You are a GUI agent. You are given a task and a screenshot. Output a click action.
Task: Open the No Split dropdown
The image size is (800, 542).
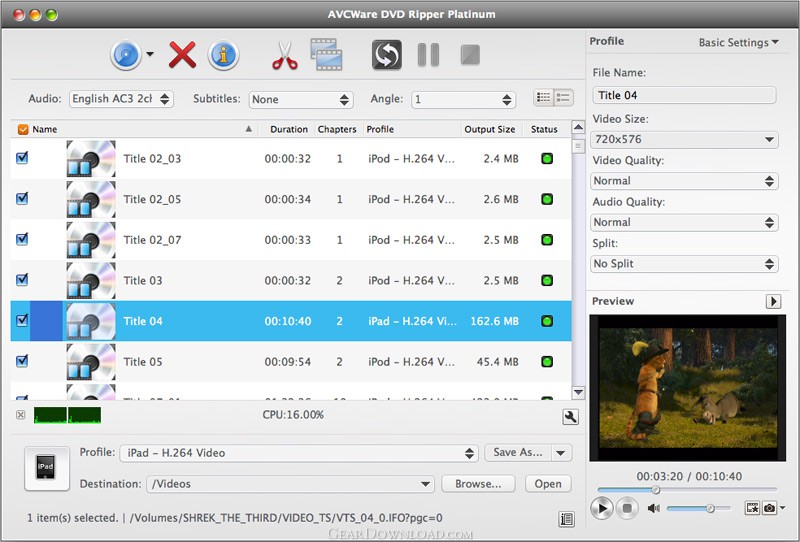click(x=684, y=264)
